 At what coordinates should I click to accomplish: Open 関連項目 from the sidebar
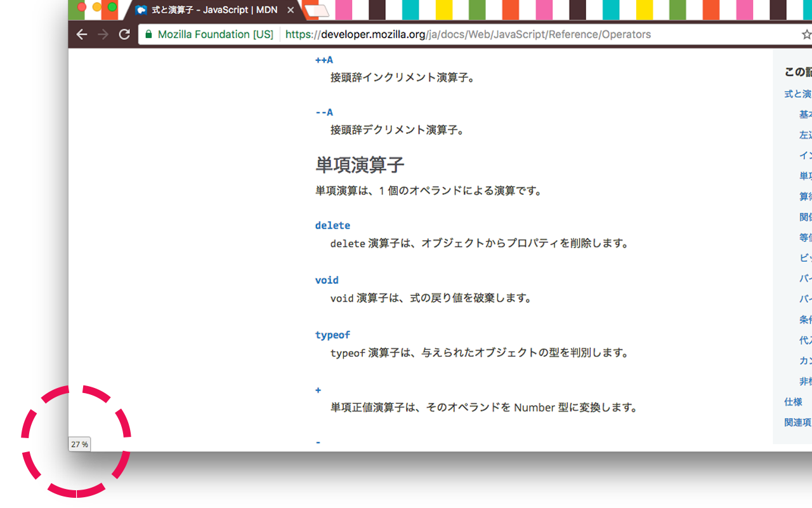(797, 422)
